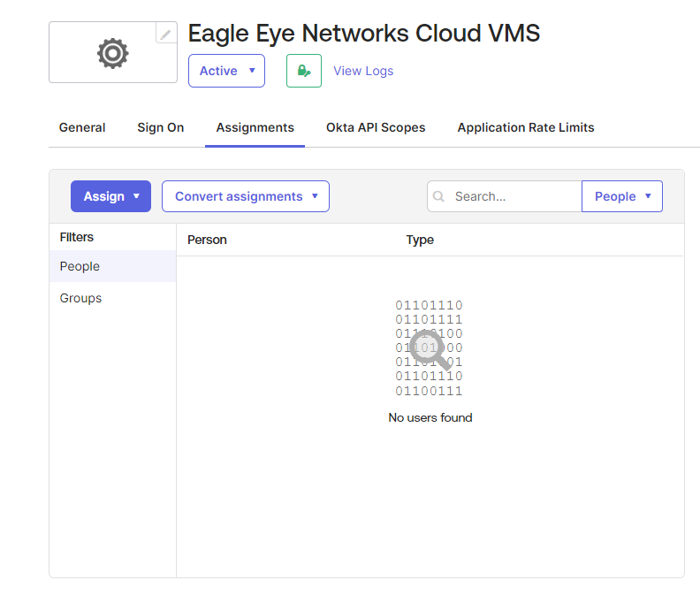Select the People filter in sidebar
This screenshot has width=700, height=603.
80,266
